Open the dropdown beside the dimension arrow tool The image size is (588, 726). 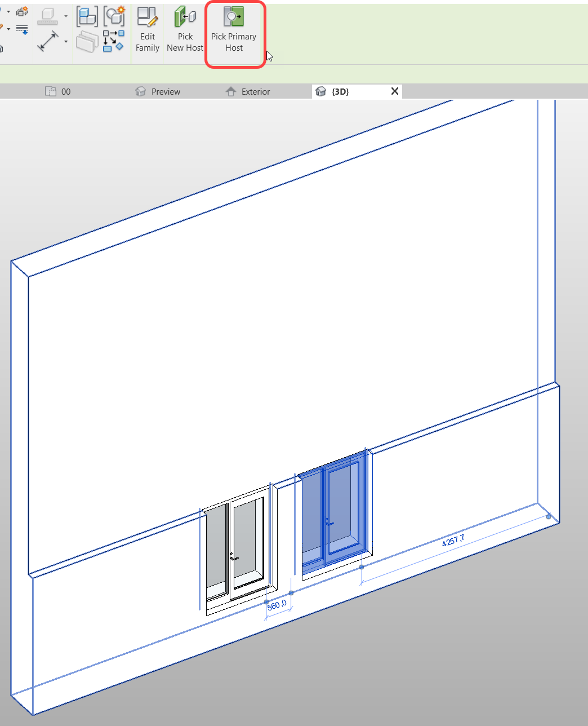click(x=65, y=16)
